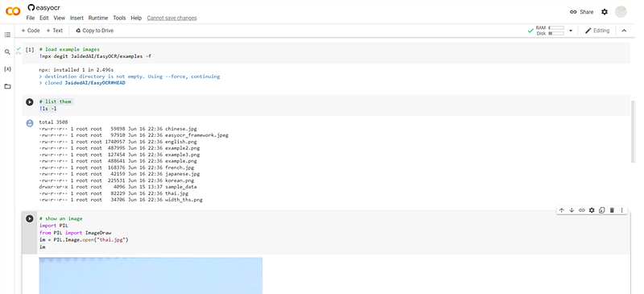The width and height of the screenshot is (644, 294).
Task: Add a new Text cell
Action: point(55,31)
